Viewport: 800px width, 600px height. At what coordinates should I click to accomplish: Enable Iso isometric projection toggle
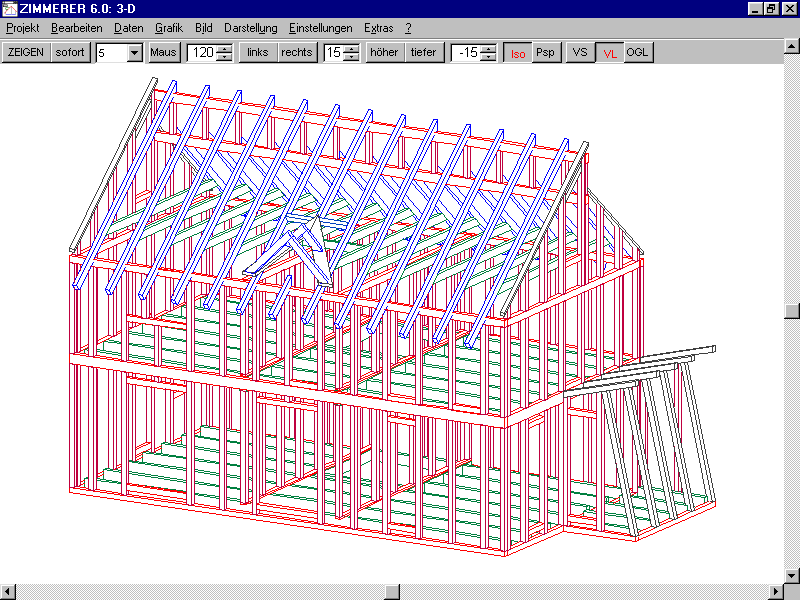click(517, 53)
